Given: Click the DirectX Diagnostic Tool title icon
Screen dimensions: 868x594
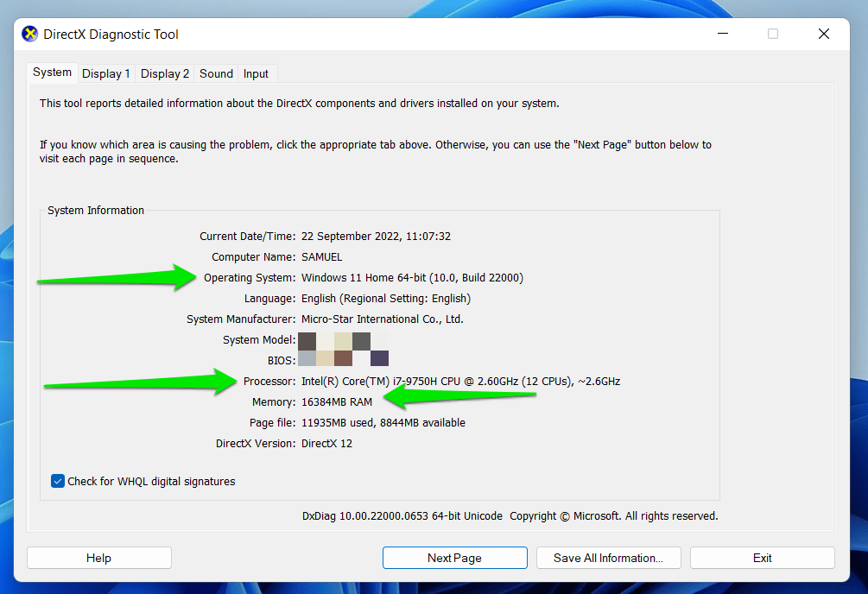Looking at the screenshot, I should click(30, 35).
